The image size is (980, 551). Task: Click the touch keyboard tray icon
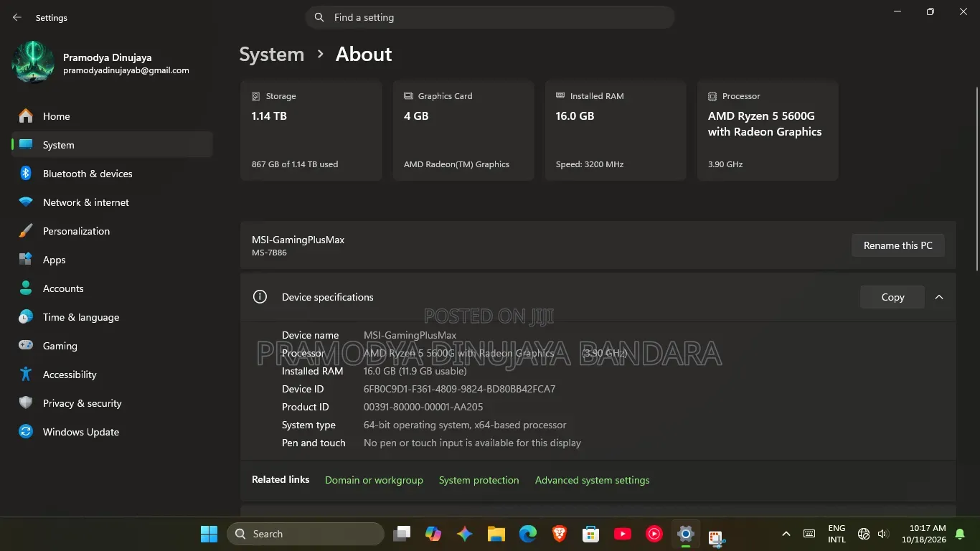(x=809, y=534)
